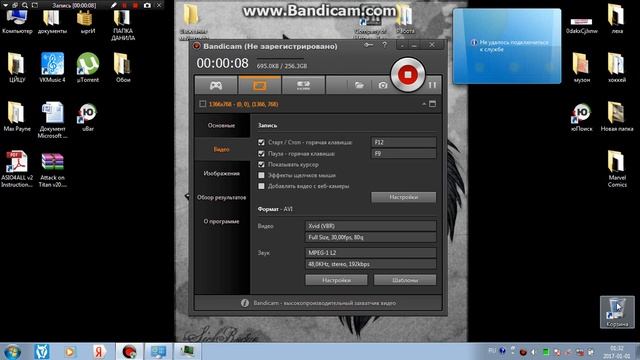Open the Bandicam output folder icon
The height and width of the screenshot is (360, 640).
coord(359,85)
